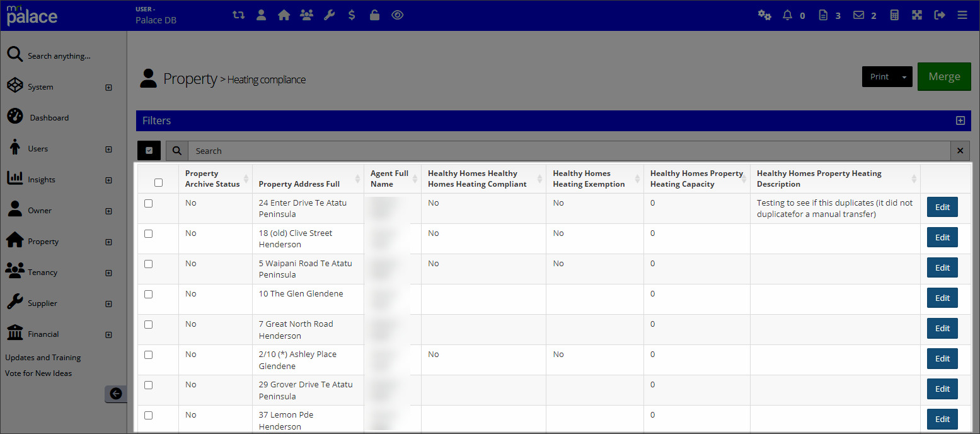Expand the Supplier menu plus icon
The width and height of the screenshot is (980, 434).
pos(108,304)
